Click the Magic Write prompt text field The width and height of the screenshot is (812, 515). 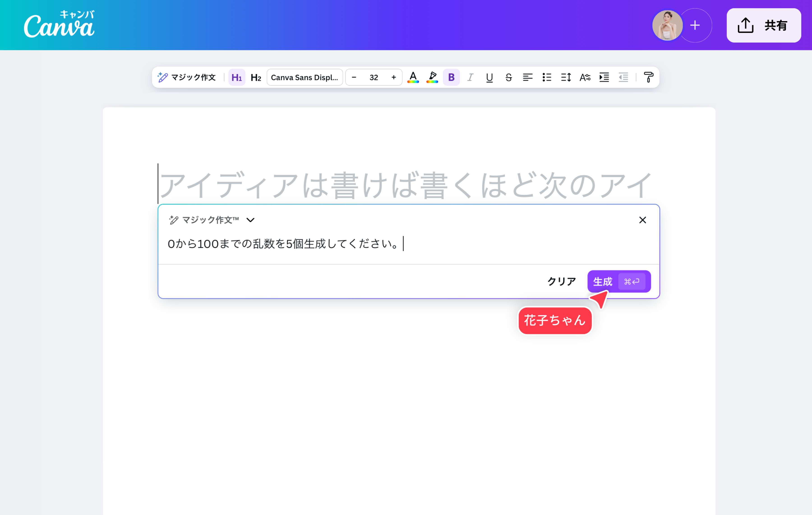tap(409, 244)
